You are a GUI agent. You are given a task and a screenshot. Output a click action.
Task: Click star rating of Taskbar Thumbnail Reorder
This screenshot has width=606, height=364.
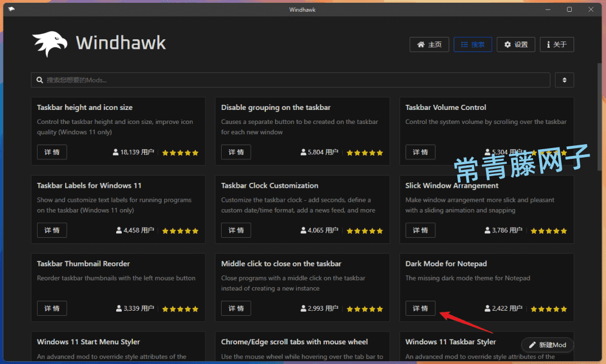[180, 308]
